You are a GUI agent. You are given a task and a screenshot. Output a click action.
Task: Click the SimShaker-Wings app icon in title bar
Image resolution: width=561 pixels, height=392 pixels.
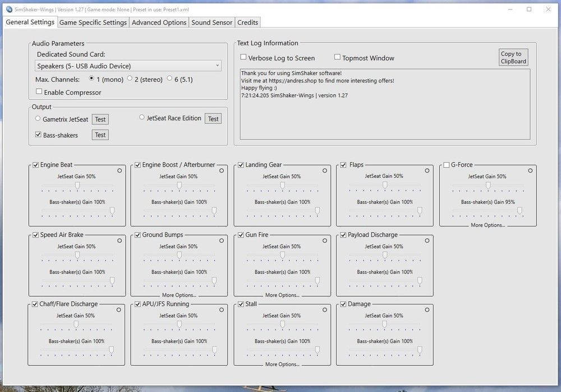(x=10, y=10)
